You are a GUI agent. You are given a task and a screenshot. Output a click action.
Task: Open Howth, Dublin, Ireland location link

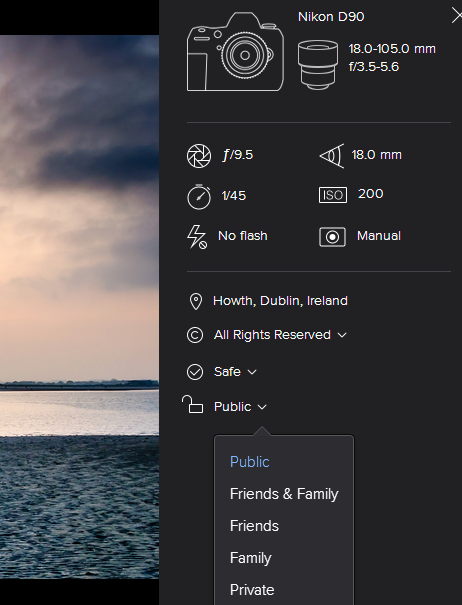tap(280, 301)
